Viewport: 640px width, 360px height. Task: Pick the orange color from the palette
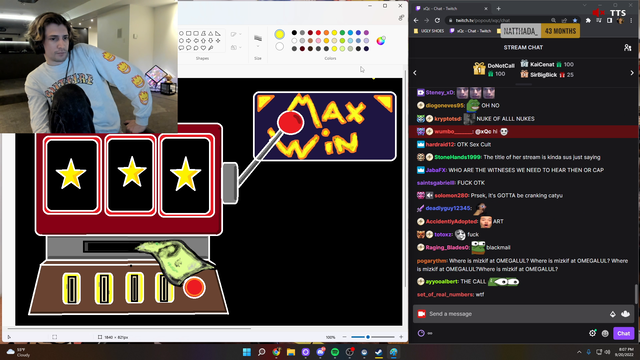click(x=326, y=33)
